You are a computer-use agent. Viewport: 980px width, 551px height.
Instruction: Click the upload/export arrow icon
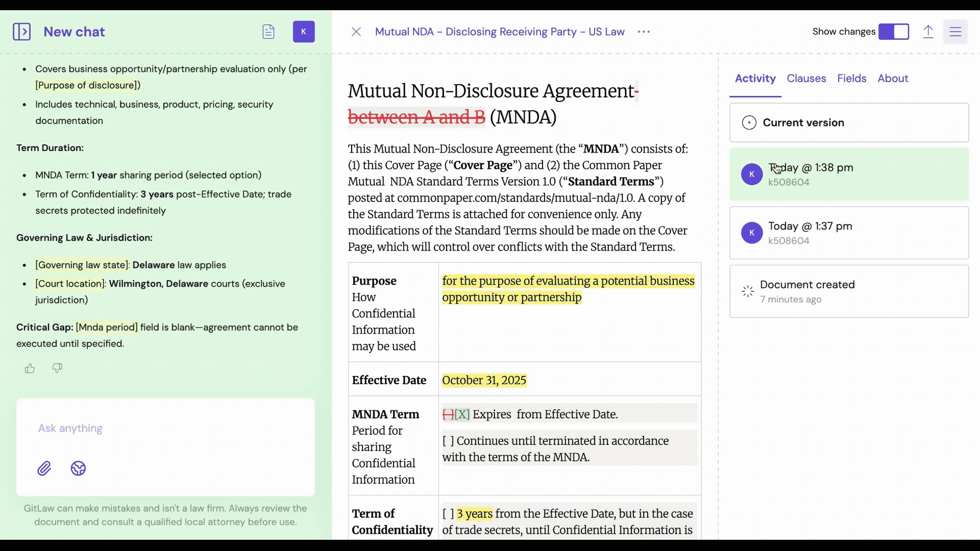point(928,32)
